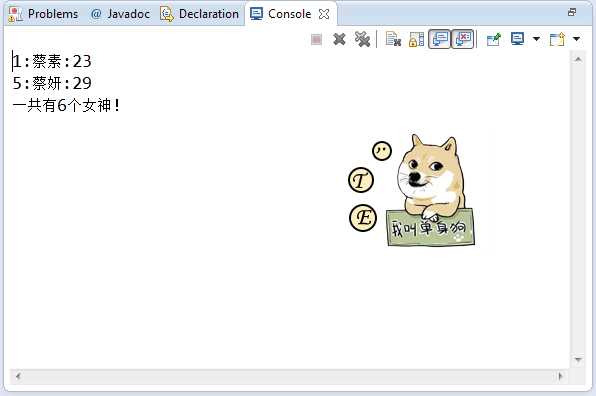
Task: Pin the console view
Action: pyautogui.click(x=493, y=39)
